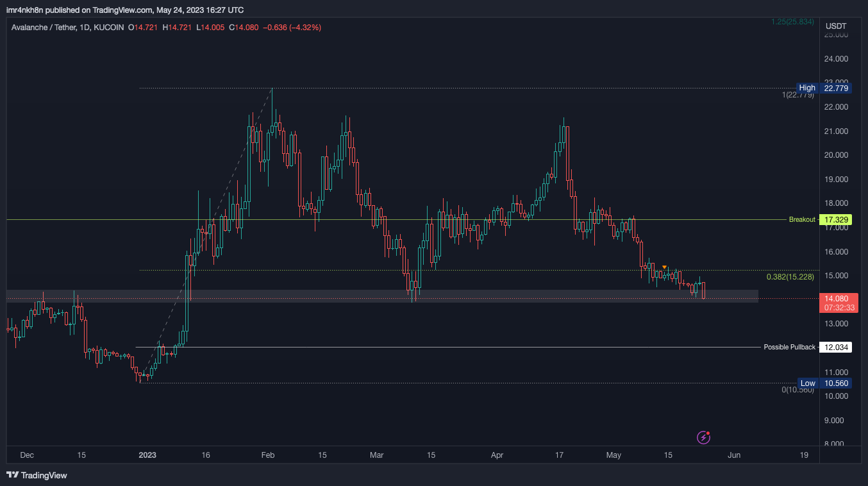Screen dimensions: 868x486
Task: Select the low value L14.005
Action: tap(211, 28)
